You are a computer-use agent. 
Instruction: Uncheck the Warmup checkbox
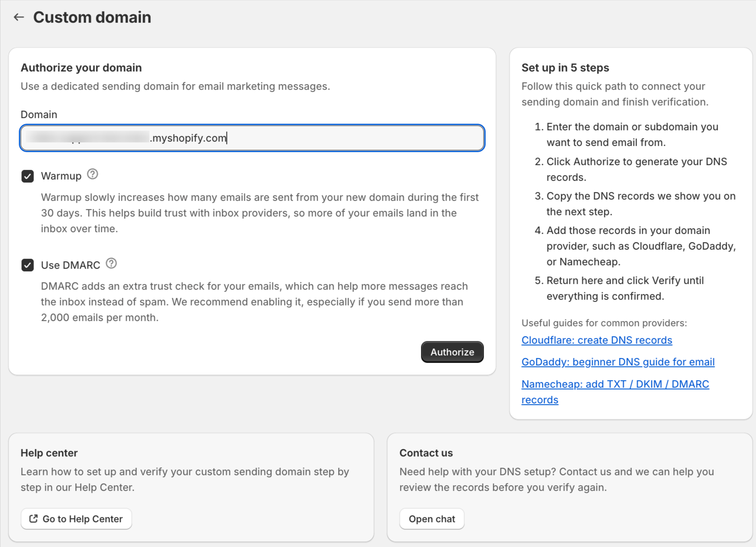tap(27, 176)
